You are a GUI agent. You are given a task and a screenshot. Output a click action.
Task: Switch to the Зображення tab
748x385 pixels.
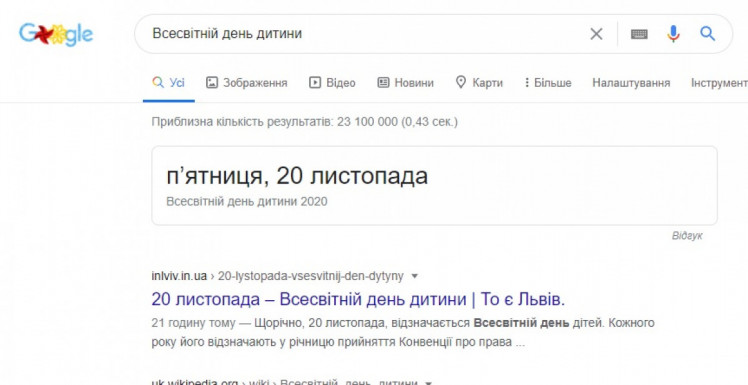pyautogui.click(x=247, y=83)
